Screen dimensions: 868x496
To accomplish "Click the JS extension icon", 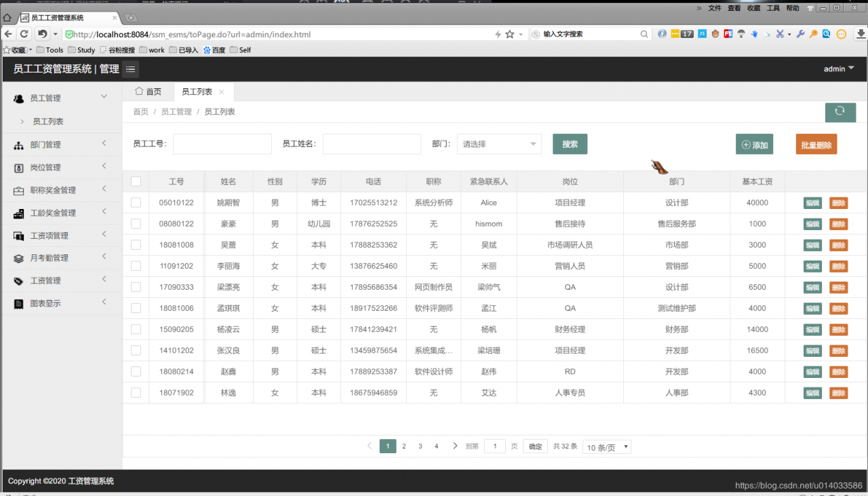I will point(703,34).
